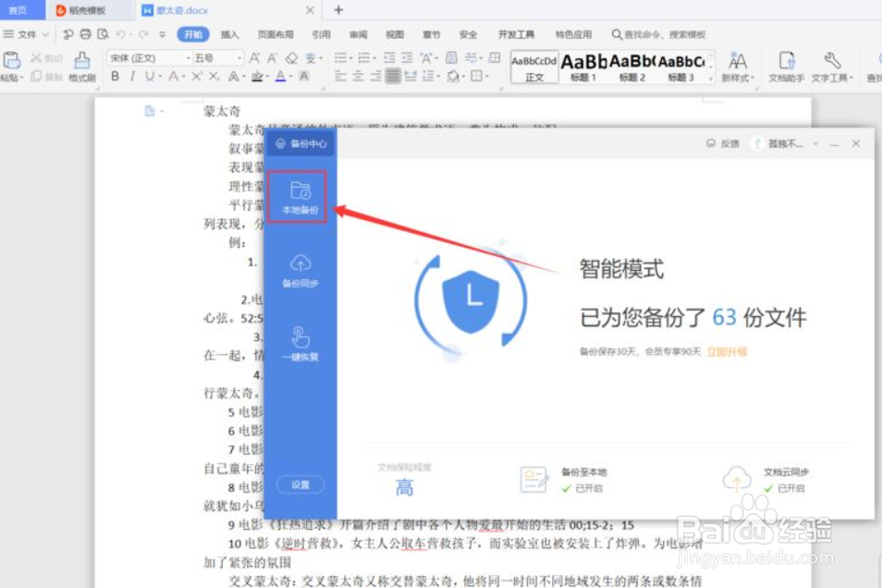
Task: Click the paragraph shading fill icon
Action: pos(453,76)
